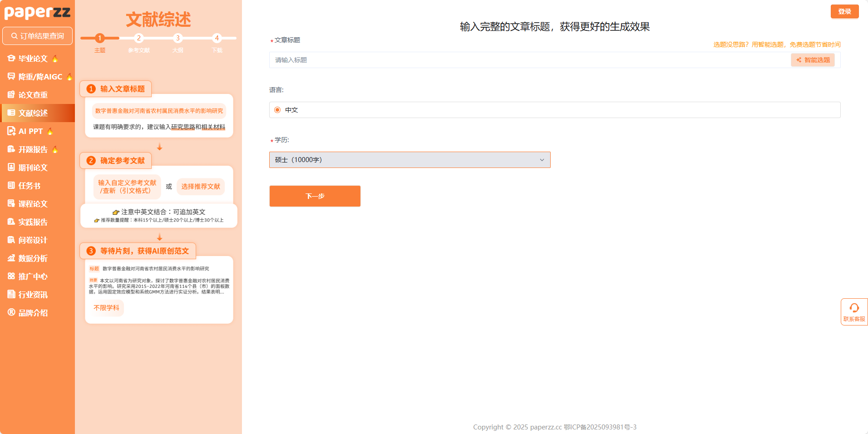
Task: Click the graduation cap icon beside 毕业论文
Action: (x=11, y=59)
